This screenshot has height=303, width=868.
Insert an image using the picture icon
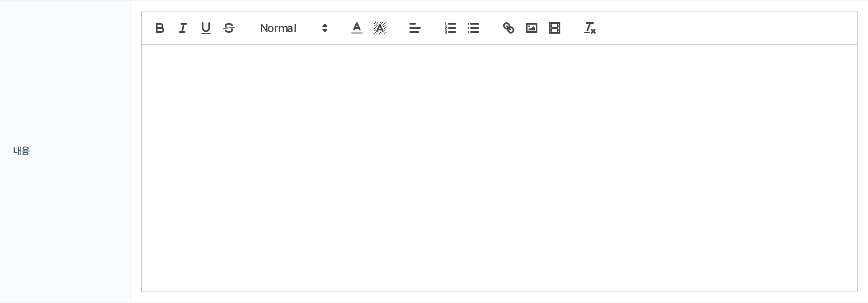(x=532, y=28)
